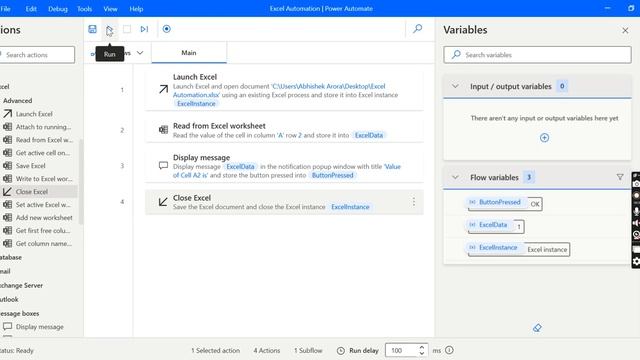Click ExcelInstance token in Launch Excel step
This screenshot has height=360, width=640.
point(196,104)
